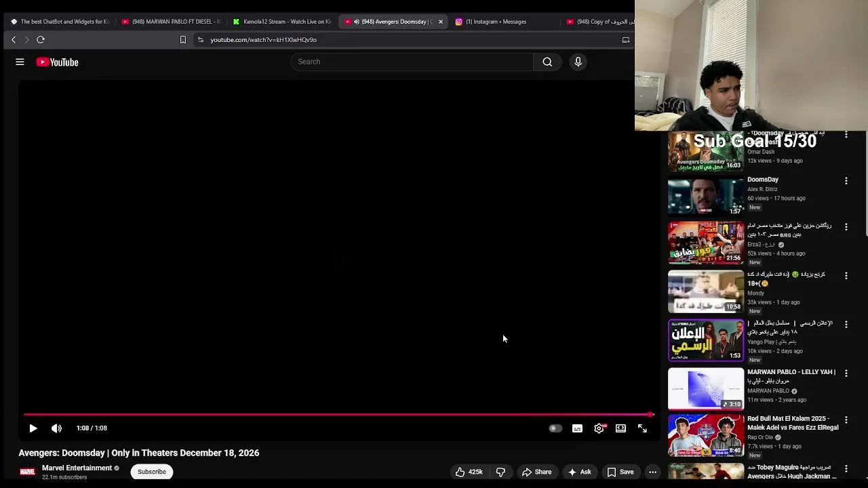Image resolution: width=868 pixels, height=488 pixels.
Task: Open options menu for Mondy video
Action: pyautogui.click(x=846, y=276)
